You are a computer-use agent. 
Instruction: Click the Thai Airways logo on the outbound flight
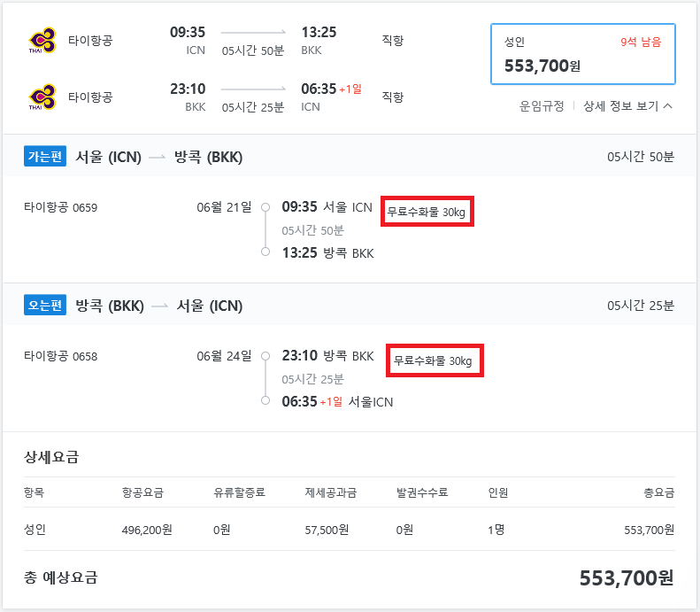pyautogui.click(x=42, y=41)
